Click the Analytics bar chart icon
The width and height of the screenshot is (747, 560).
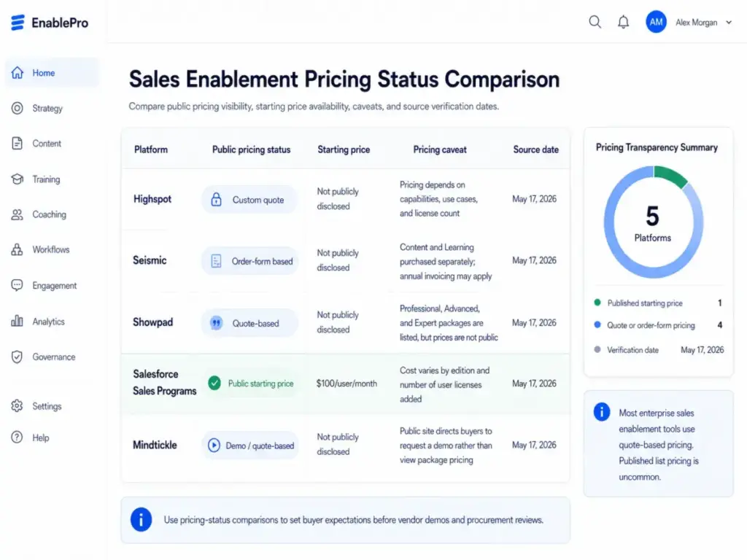click(18, 321)
